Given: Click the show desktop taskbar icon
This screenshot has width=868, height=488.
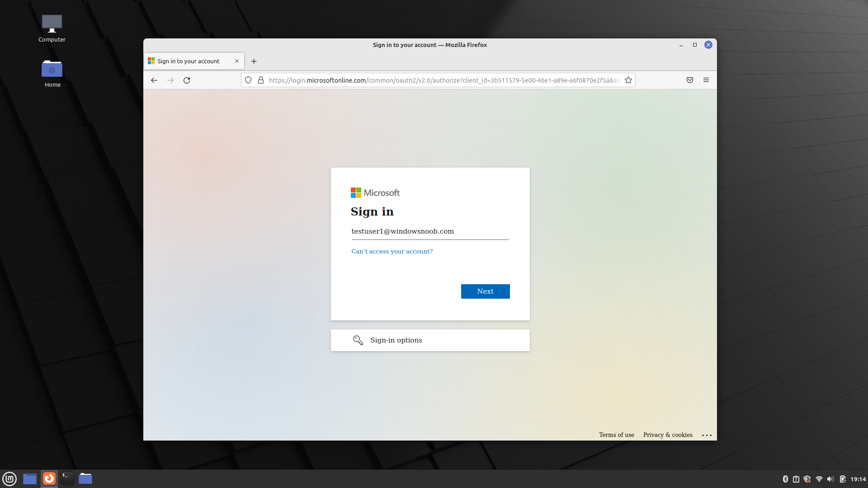Looking at the screenshot, I should (30, 479).
